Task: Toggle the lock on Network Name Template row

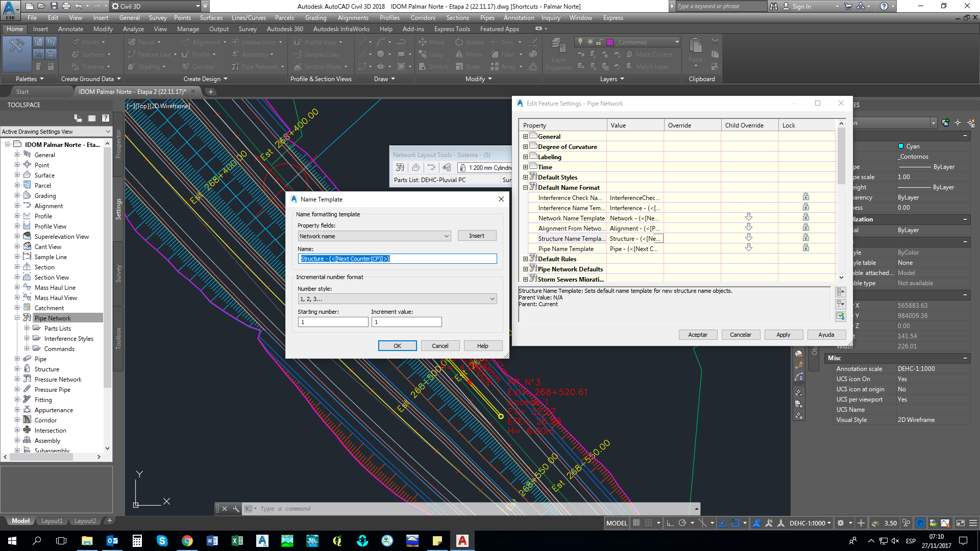Action: tap(805, 217)
